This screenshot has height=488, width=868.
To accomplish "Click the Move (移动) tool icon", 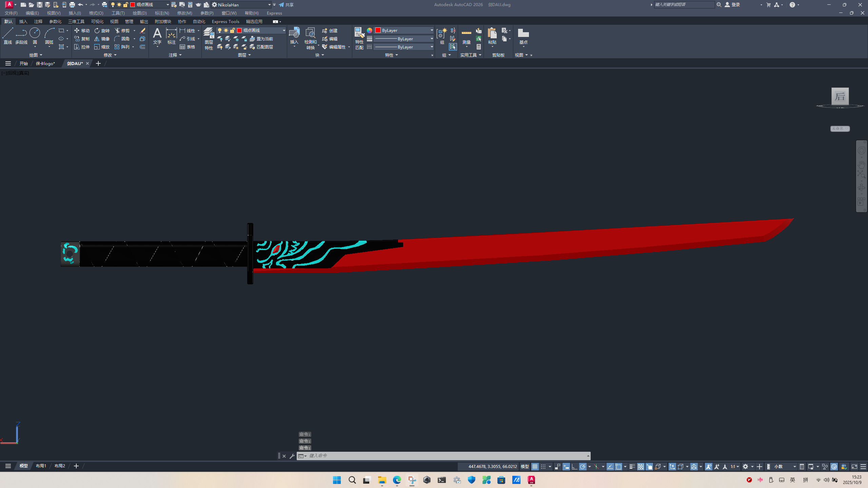I will [77, 30].
